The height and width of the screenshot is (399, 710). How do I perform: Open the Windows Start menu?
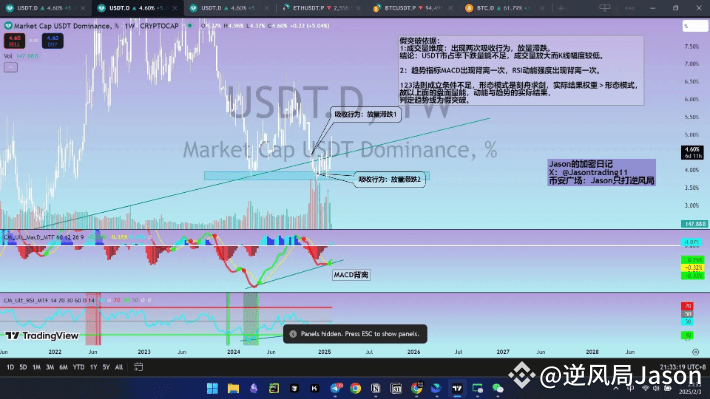[212, 388]
